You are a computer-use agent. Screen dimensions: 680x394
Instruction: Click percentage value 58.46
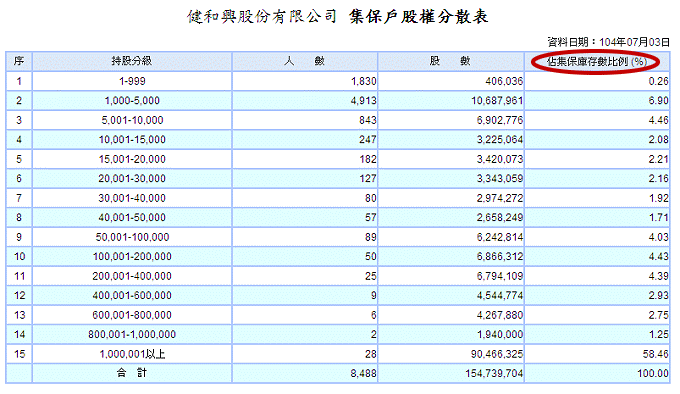656,354
